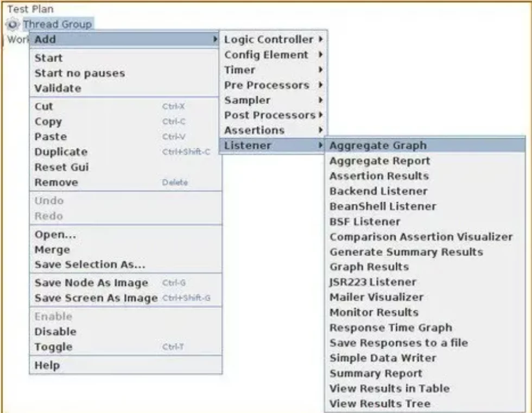Open Help from the context menu
Viewport: 532px width, 413px height.
(x=47, y=365)
